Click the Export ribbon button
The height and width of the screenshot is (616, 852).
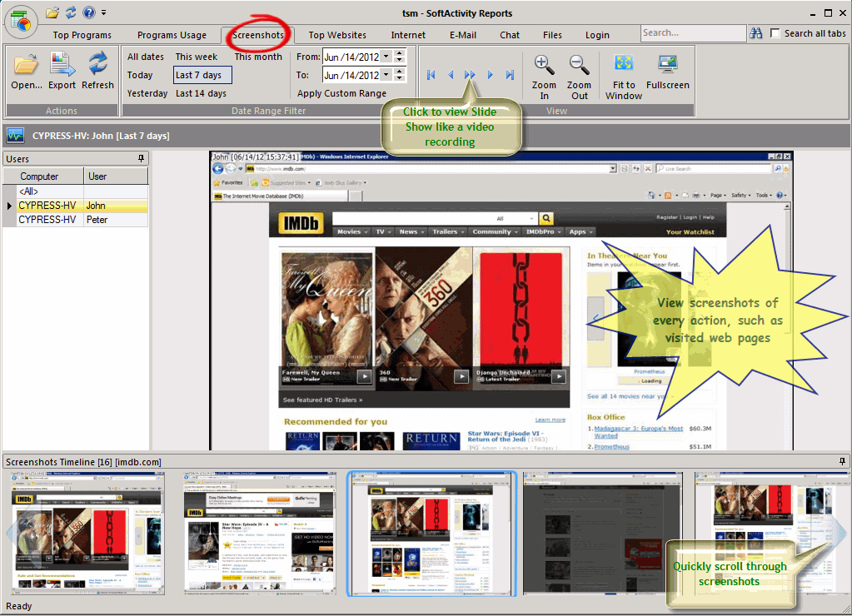pyautogui.click(x=62, y=71)
